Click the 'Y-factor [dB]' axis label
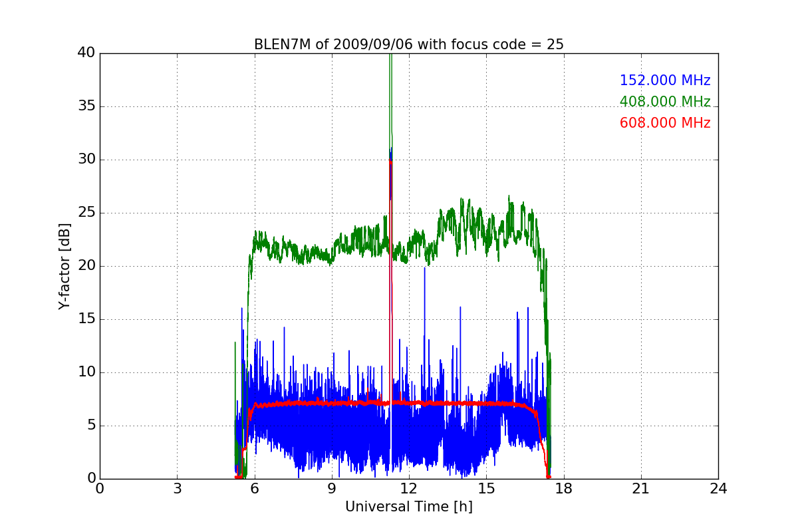Screen dimensions: 798x532 click(x=64, y=266)
